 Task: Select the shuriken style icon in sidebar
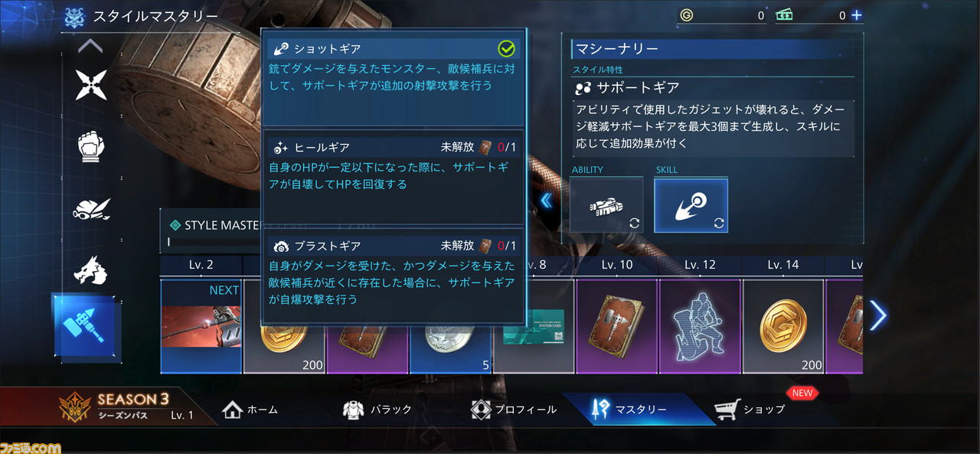91,85
